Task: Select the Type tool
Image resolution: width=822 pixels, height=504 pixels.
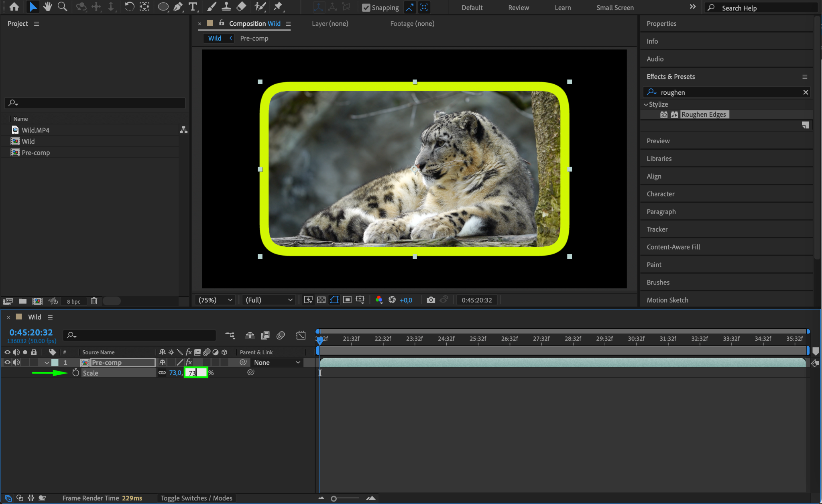Action: pyautogui.click(x=193, y=7)
